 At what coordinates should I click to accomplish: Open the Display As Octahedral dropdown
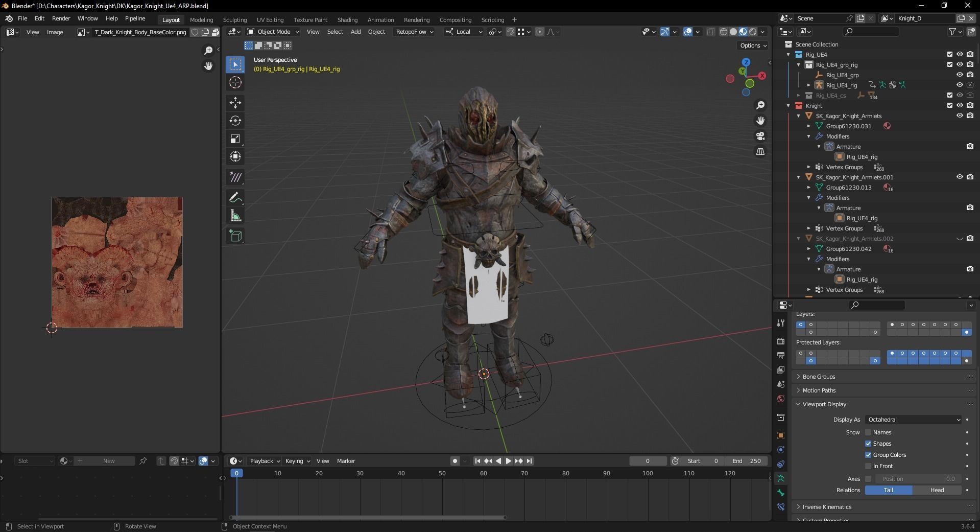click(914, 420)
